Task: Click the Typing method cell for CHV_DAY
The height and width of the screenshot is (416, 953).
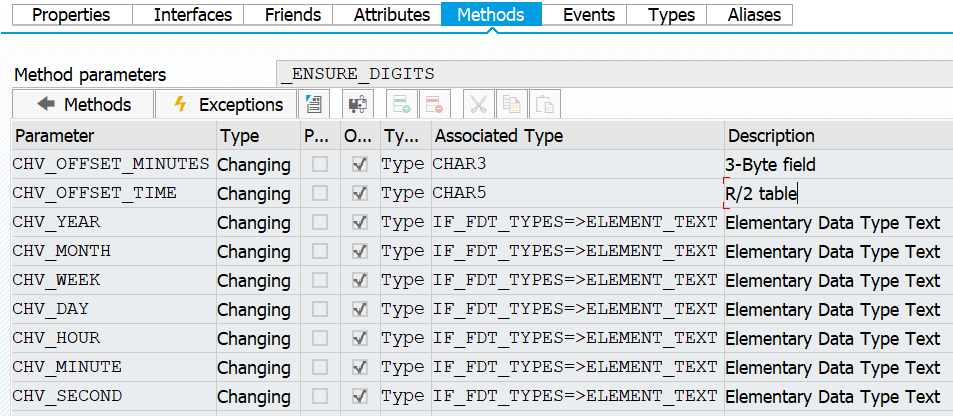Action: click(x=405, y=310)
